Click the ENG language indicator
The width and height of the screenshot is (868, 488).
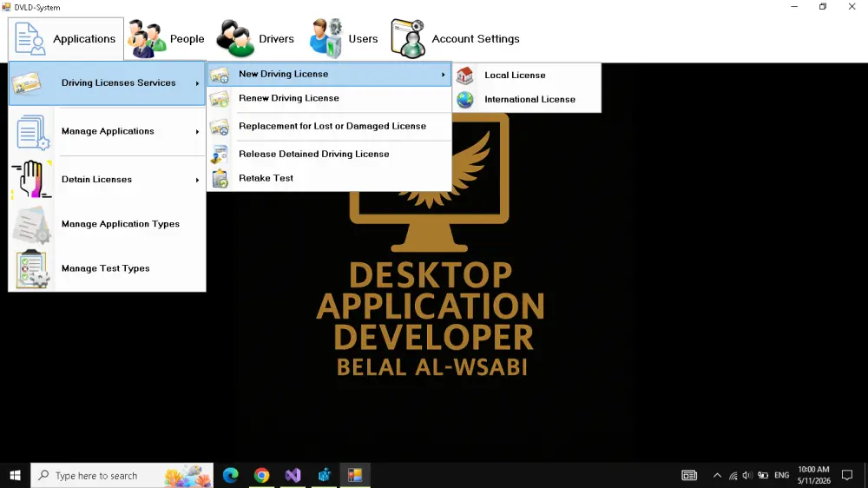tap(782, 475)
